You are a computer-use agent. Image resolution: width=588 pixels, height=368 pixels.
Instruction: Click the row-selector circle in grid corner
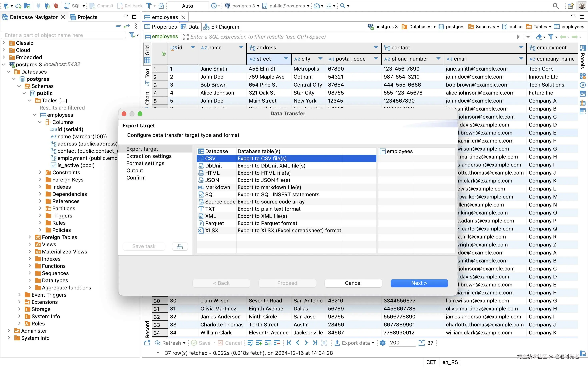coord(163,54)
